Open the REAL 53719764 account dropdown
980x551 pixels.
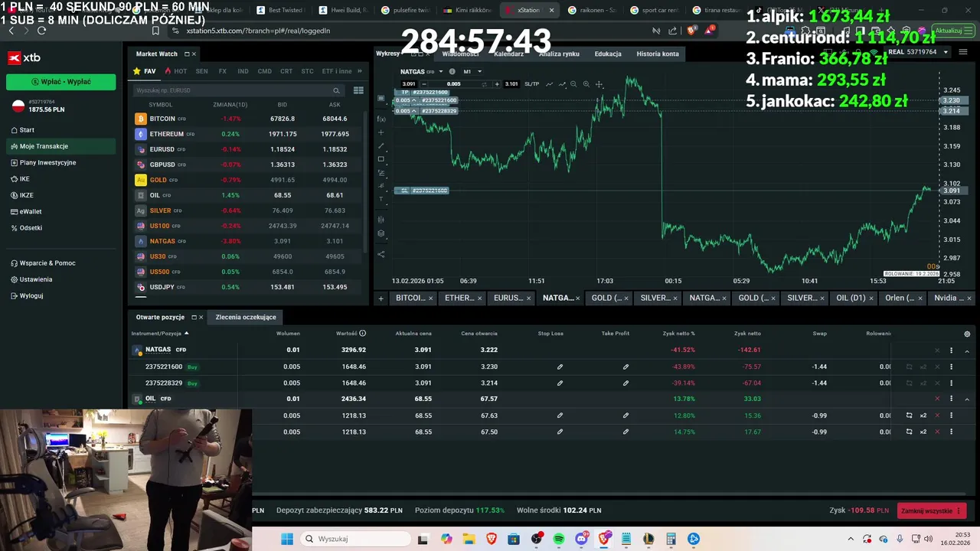tap(916, 52)
